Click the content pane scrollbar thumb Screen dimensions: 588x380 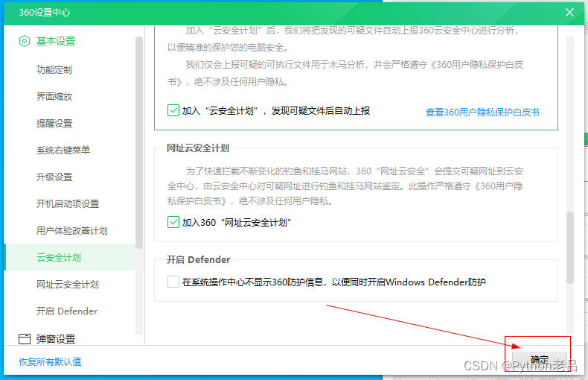pos(570,247)
